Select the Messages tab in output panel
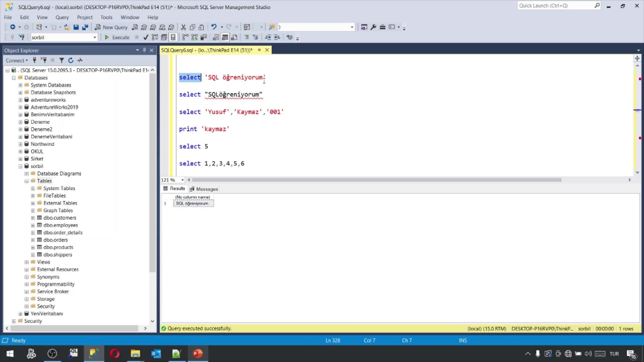644x362 pixels. pos(206,188)
